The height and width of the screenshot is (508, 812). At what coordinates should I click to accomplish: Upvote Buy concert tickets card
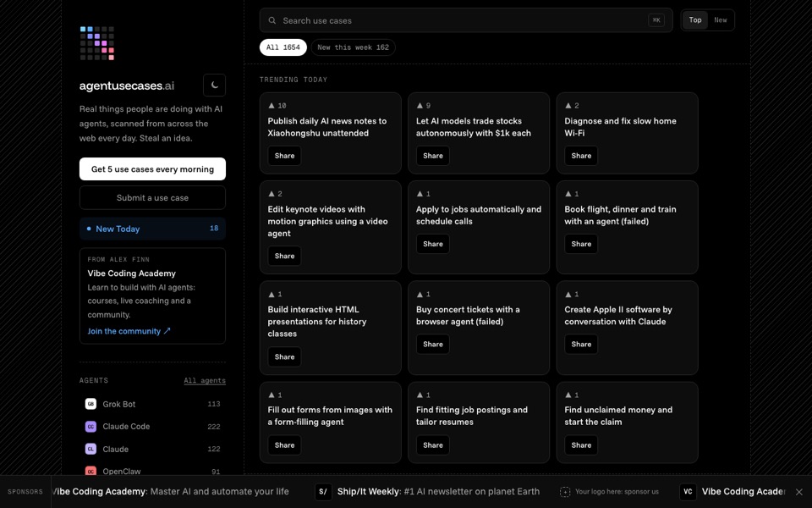[x=424, y=295]
